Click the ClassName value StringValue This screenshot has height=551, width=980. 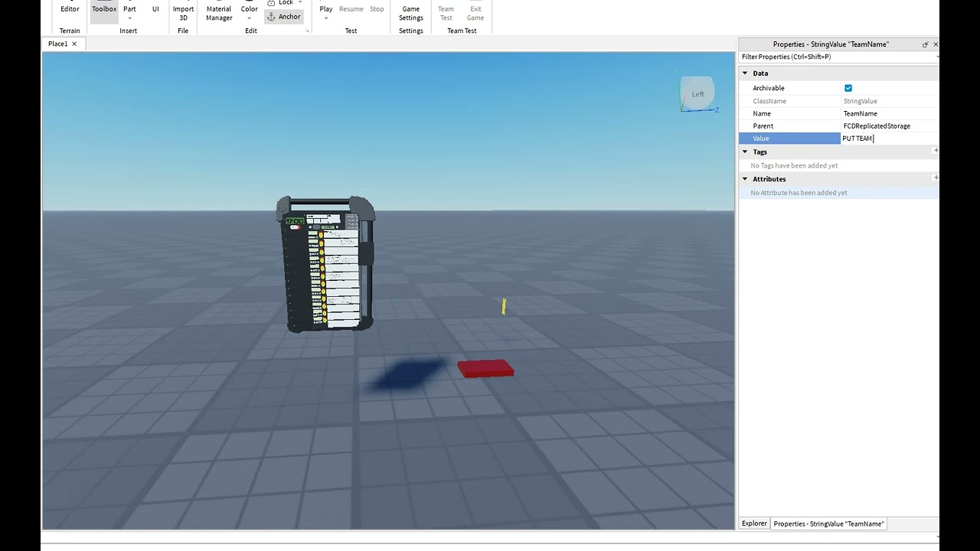point(890,101)
